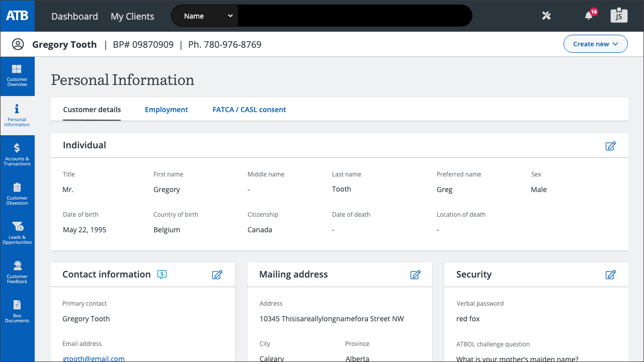
Task: Open Customer Obsession sidebar item
Action: (x=17, y=194)
